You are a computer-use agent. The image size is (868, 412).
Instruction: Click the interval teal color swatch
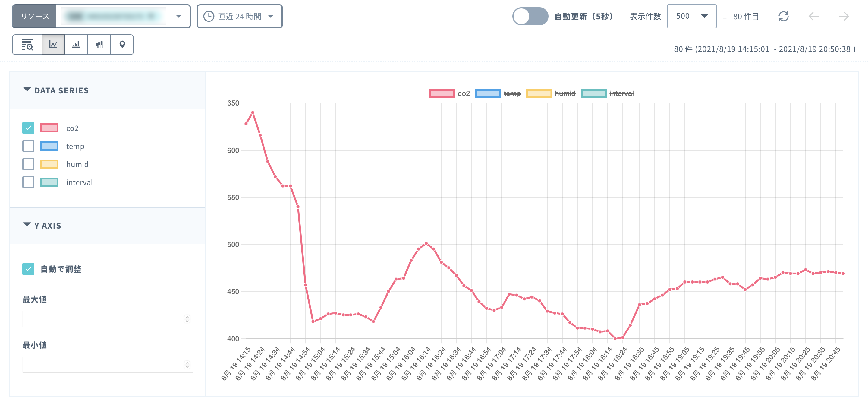point(49,182)
